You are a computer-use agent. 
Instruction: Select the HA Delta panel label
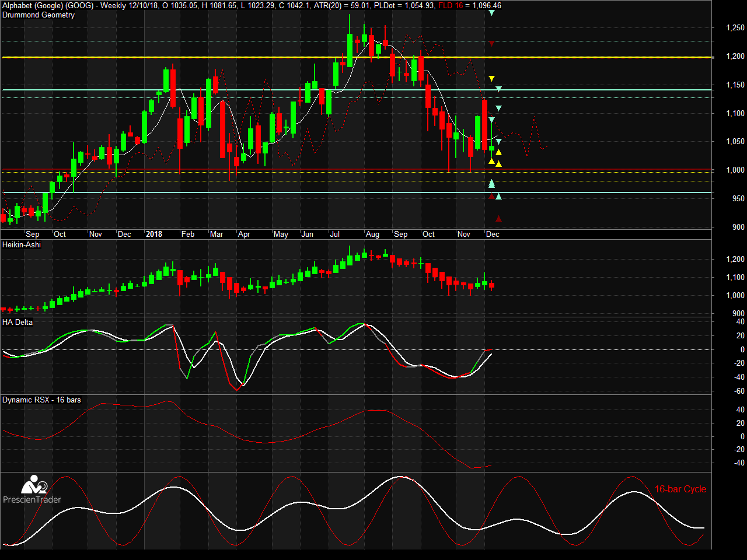[18, 322]
